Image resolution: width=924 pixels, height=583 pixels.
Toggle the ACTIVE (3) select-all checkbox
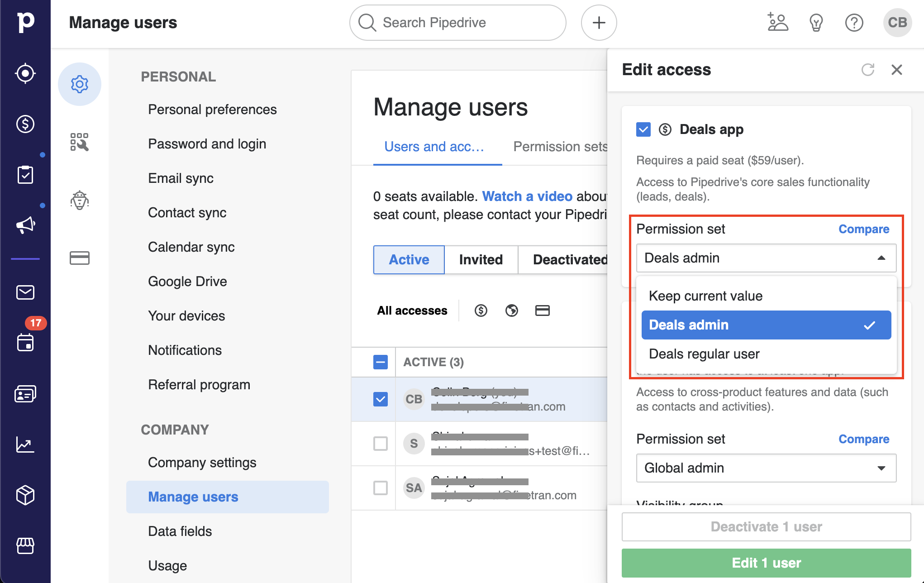tap(381, 362)
